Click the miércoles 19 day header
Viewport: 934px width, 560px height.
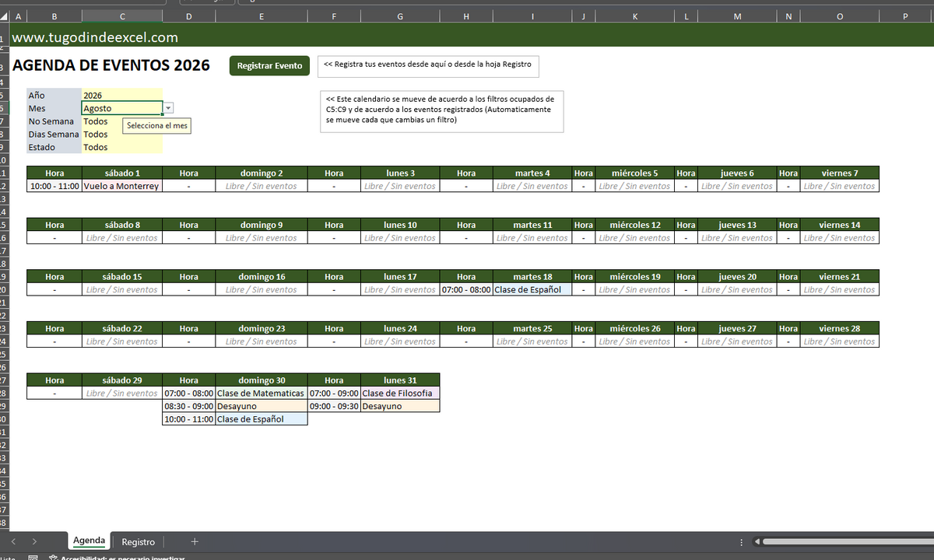634,276
